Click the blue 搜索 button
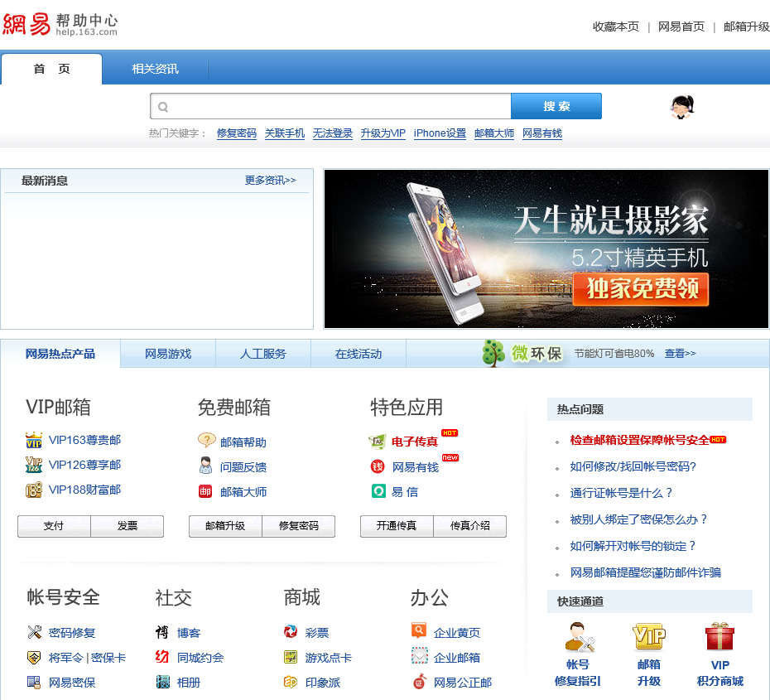Viewport: 770px width, 700px height. pos(556,106)
